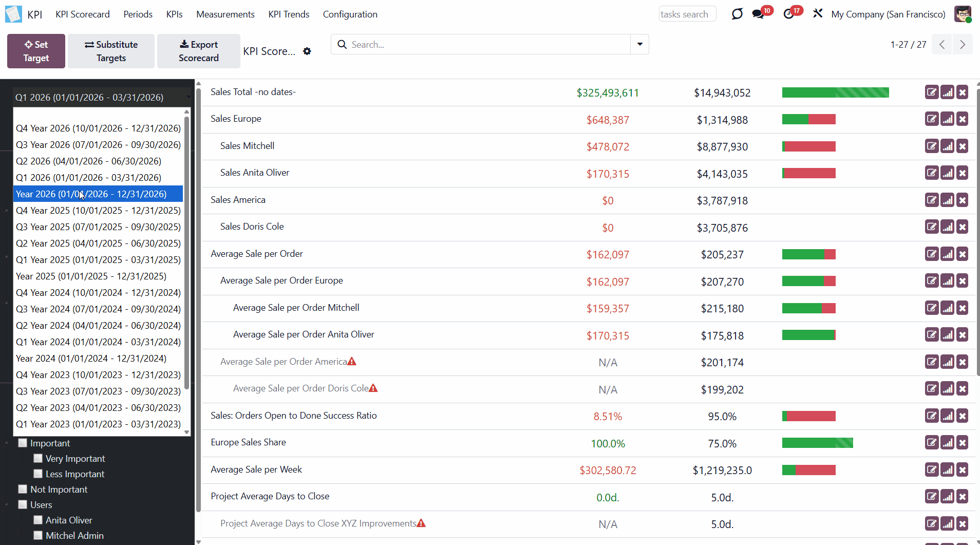Image resolution: width=980 pixels, height=545 pixels.
Task: Click into the tasks search field
Action: [x=687, y=14]
